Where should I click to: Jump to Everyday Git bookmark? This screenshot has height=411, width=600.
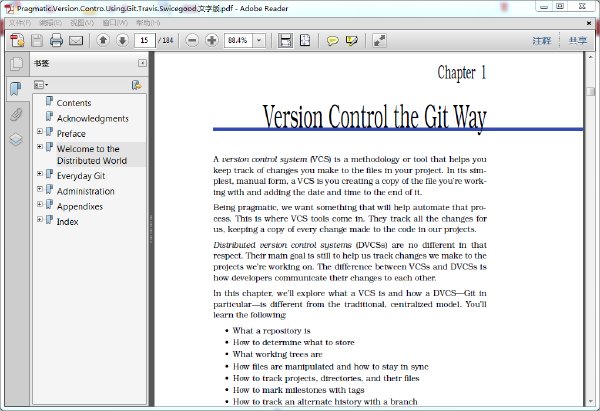coord(81,176)
